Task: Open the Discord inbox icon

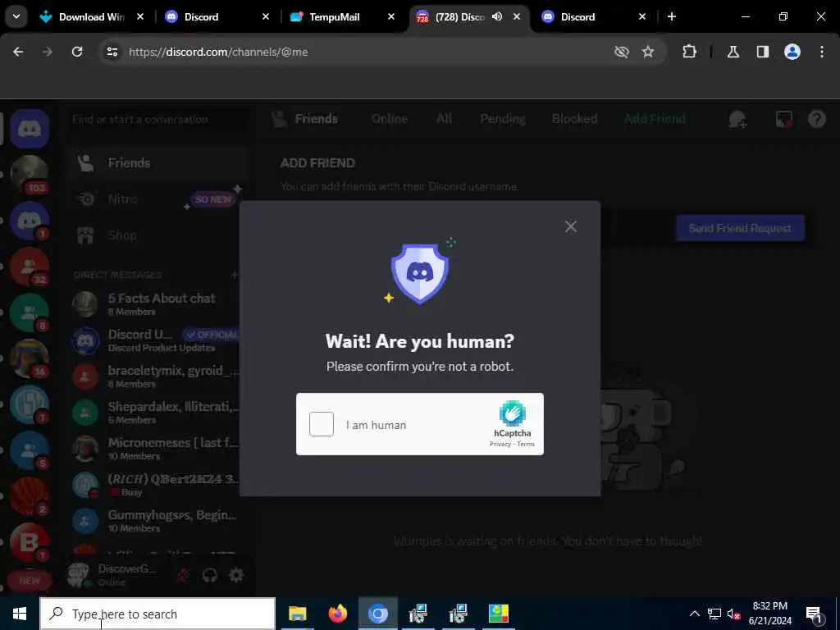Action: point(783,119)
